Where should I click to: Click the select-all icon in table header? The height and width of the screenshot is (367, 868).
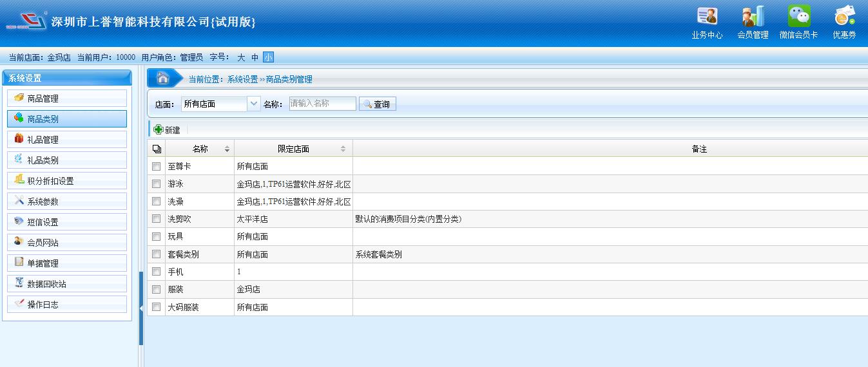[156, 149]
